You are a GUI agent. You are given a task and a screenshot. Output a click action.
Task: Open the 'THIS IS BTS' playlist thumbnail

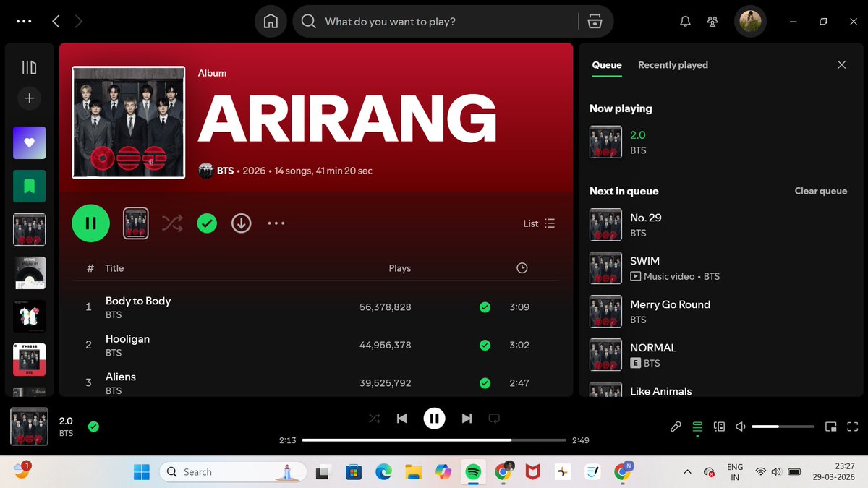coord(29,359)
